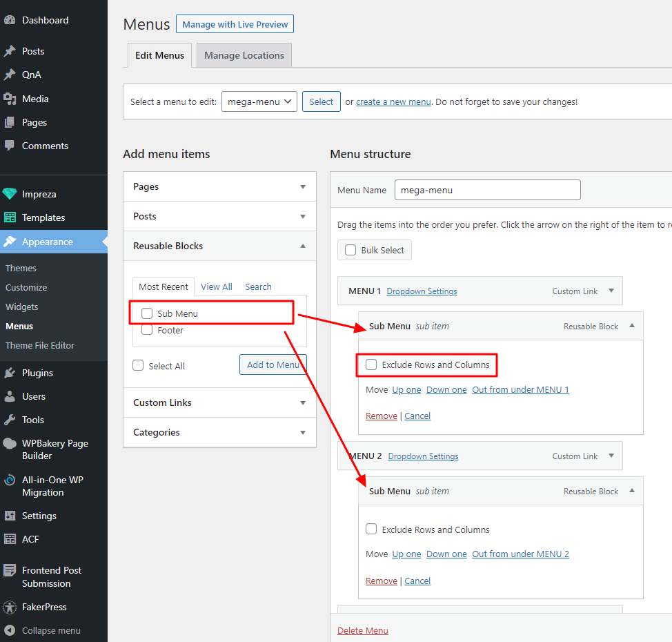
Task: Expand the Custom Links panel arrow
Action: [303, 403]
